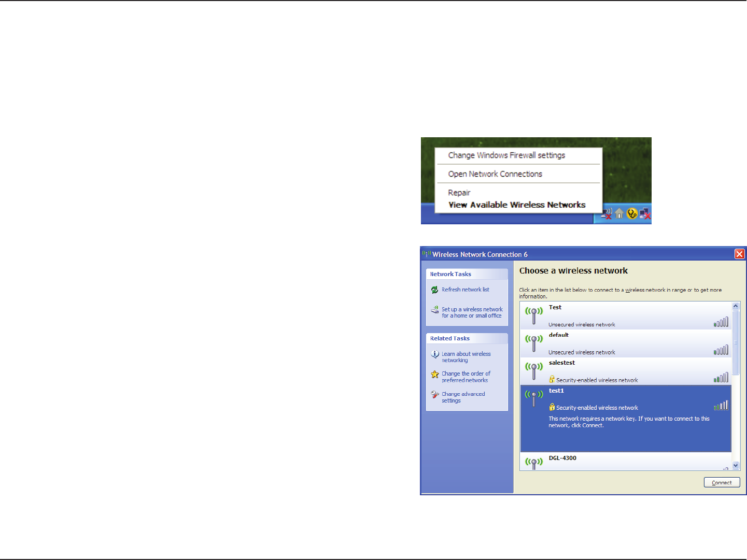
Task: Click the Change advanced settings tools icon
Action: tap(435, 395)
